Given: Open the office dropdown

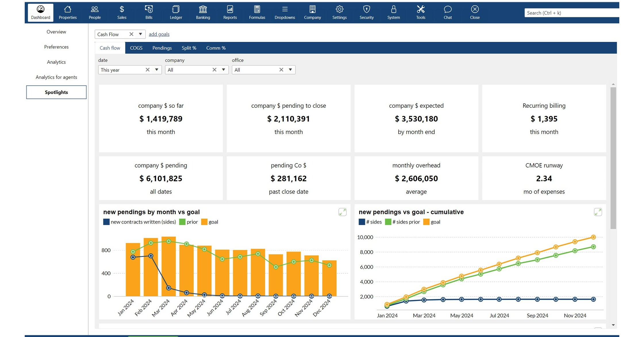Looking at the screenshot, I should pyautogui.click(x=291, y=70).
